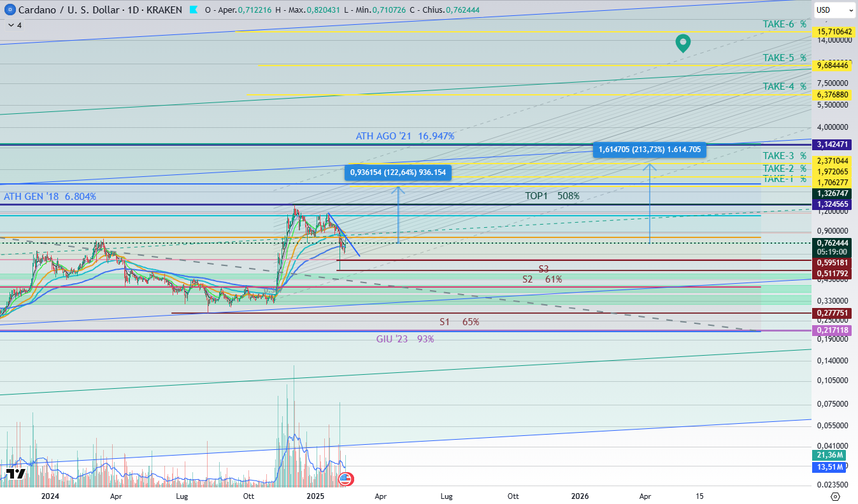This screenshot has width=858, height=504.
Task: Click the cyan flag icon beside KRAKEN
Action: [195, 10]
